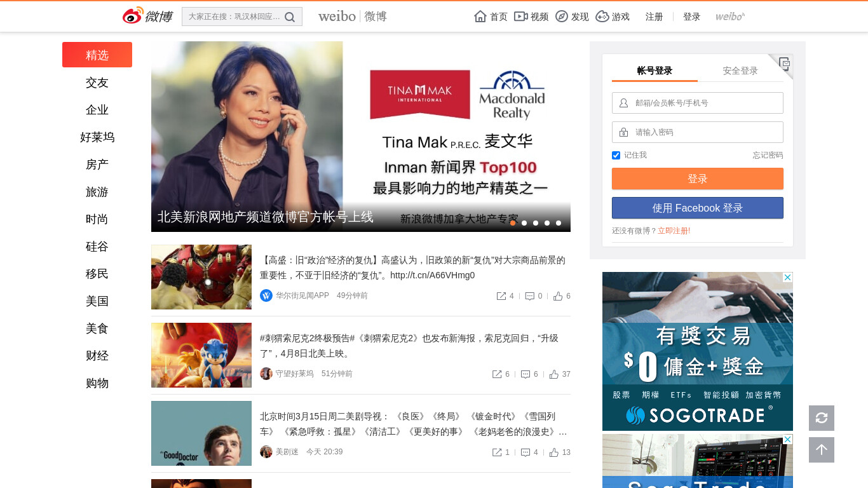Select 旅游 category
The image size is (868, 488).
(x=97, y=192)
